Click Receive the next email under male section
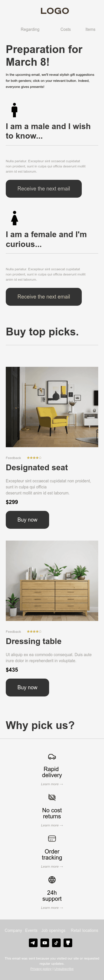The image size is (104, 980). pos(44,189)
